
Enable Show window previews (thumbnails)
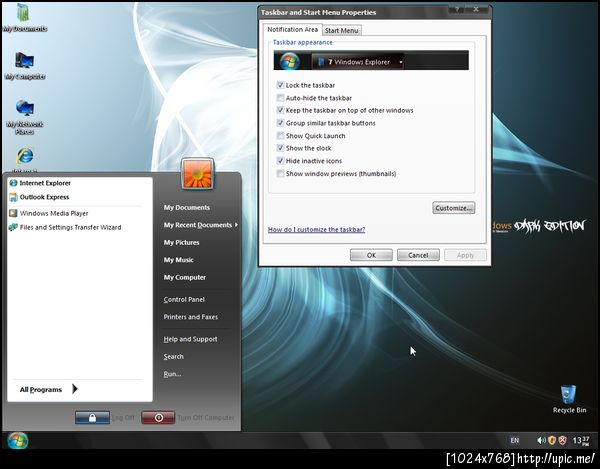pos(280,173)
